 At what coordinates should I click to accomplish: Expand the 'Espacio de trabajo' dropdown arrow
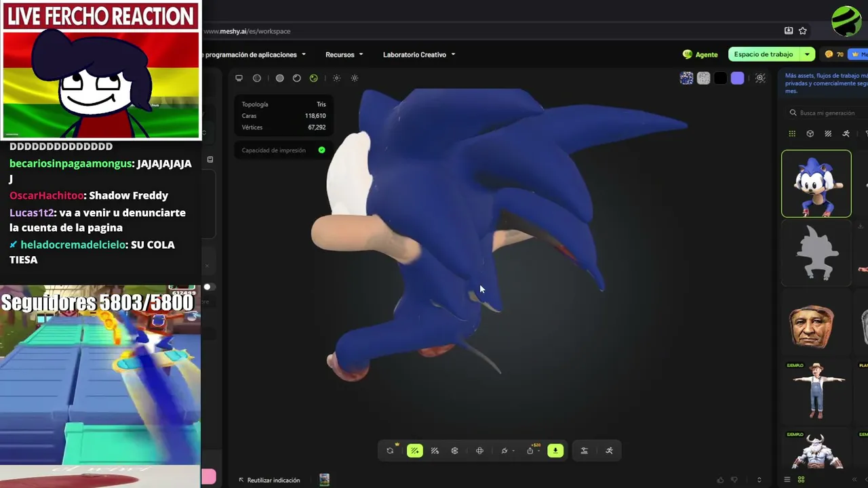(x=807, y=54)
